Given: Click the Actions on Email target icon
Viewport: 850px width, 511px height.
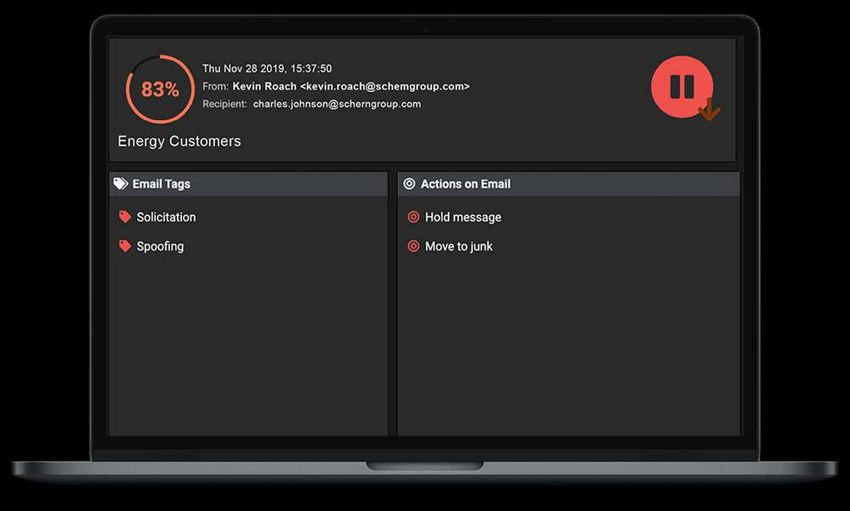Looking at the screenshot, I should (409, 184).
